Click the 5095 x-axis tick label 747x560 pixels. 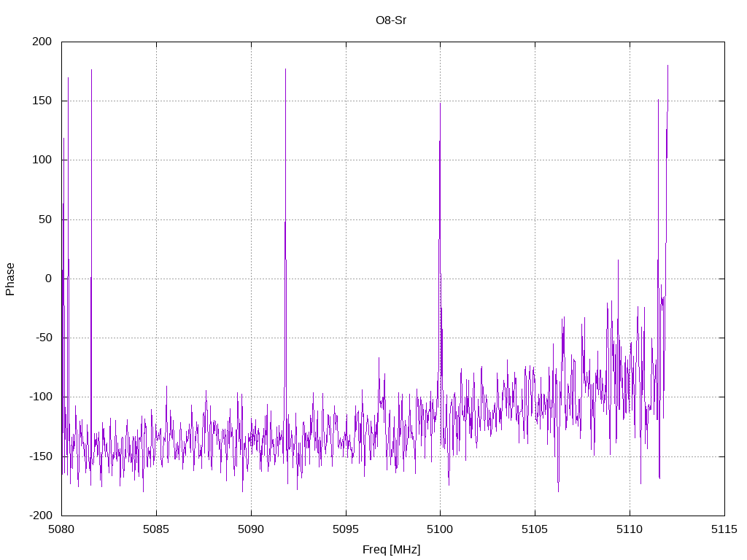tap(346, 529)
